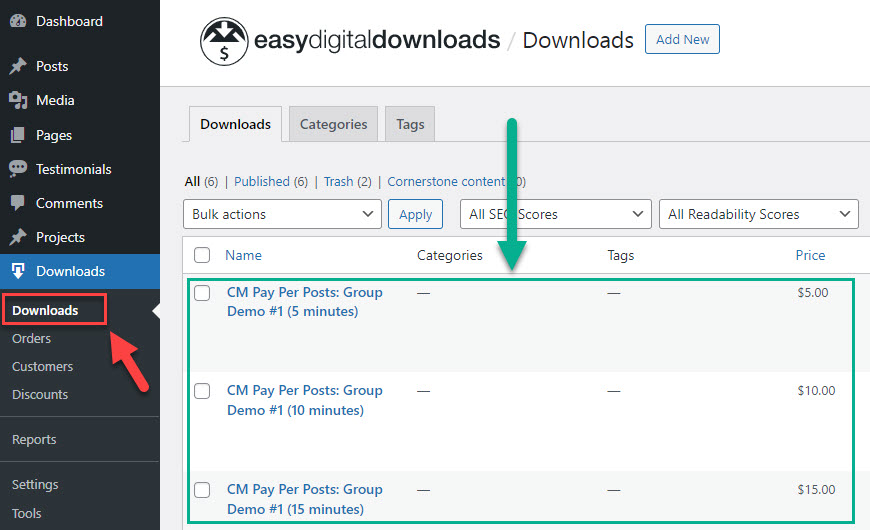Open the Discounts submenu item
The image size is (870, 530).
pyautogui.click(x=40, y=394)
